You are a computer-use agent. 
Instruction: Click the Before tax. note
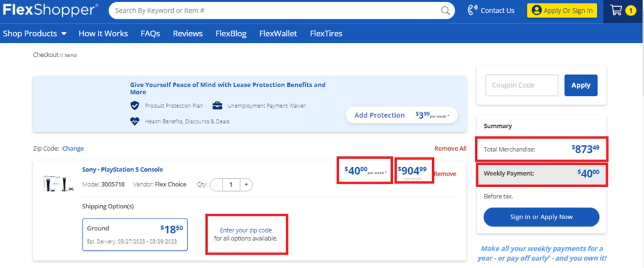498,196
